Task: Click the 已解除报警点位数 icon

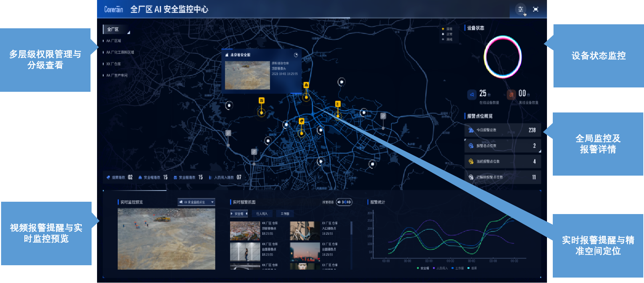Action: 471,177
